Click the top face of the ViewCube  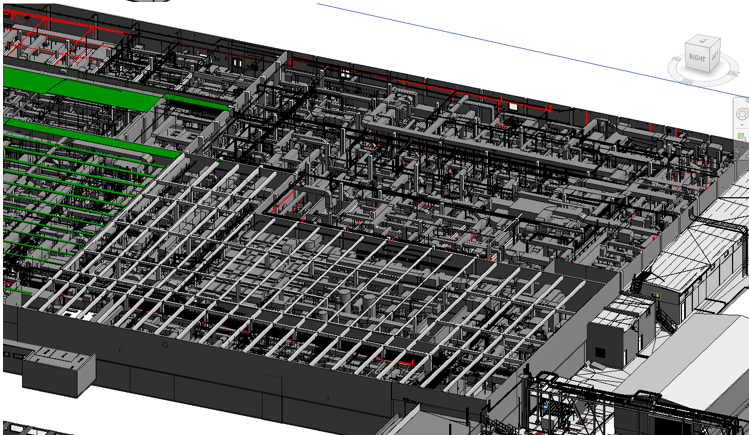click(704, 41)
